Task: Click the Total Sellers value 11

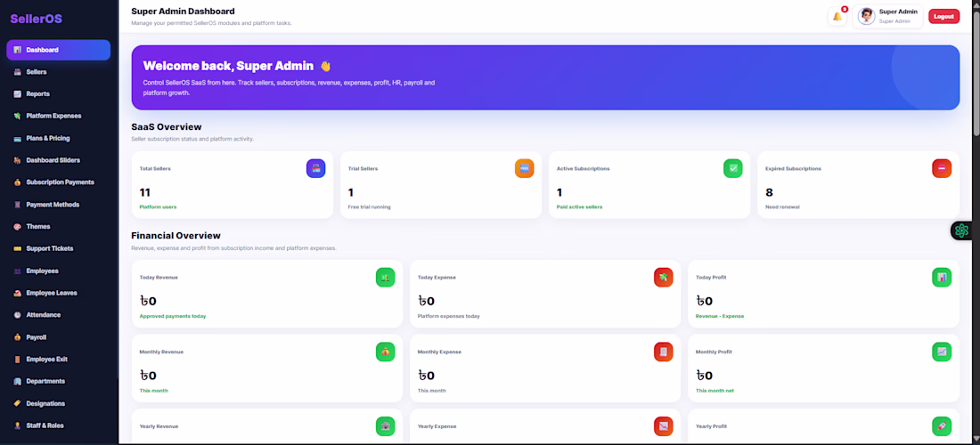Action: click(145, 193)
